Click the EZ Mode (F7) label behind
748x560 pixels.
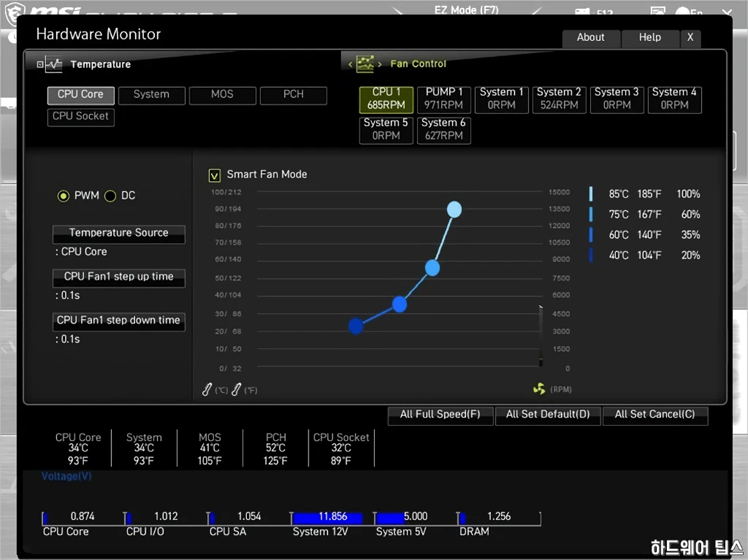click(x=467, y=9)
